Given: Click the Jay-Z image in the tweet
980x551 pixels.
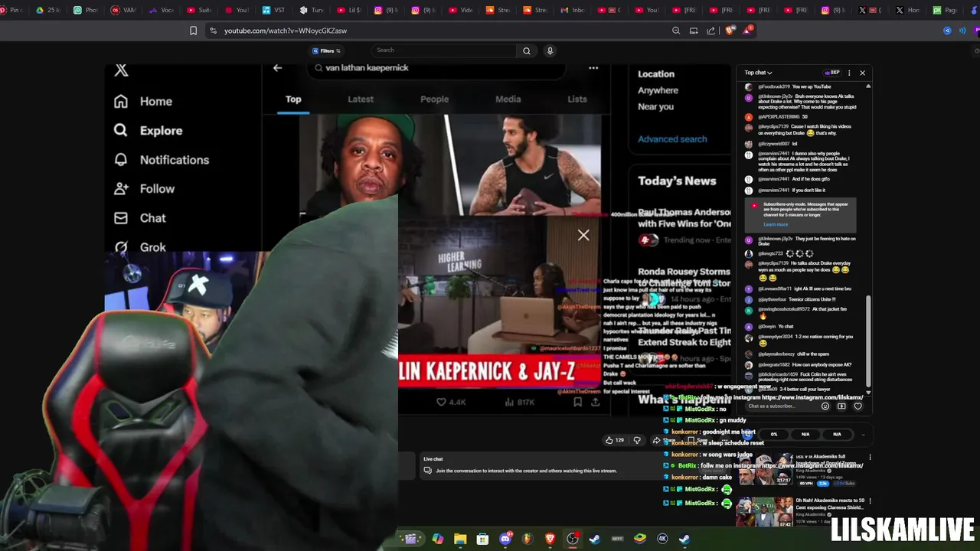Looking at the screenshot, I should tap(373, 165).
